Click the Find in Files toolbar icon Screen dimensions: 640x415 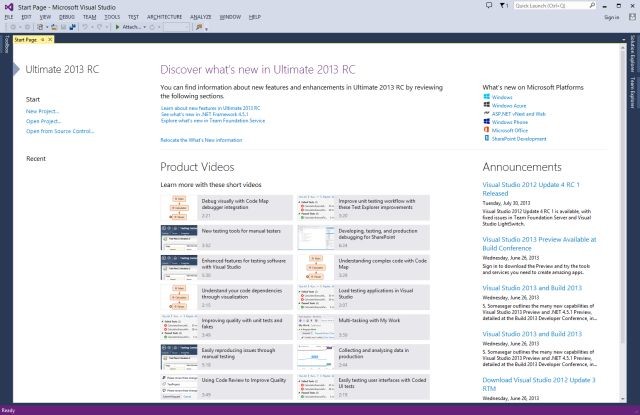tap(199, 27)
